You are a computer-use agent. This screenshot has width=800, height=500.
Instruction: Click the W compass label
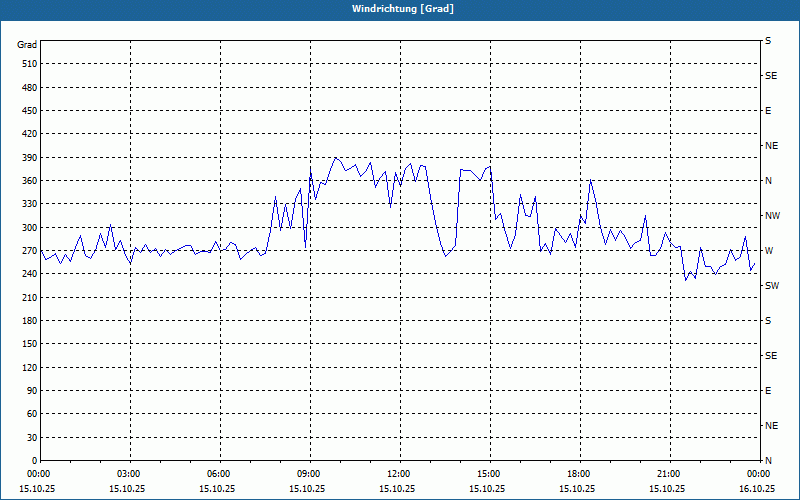(769, 251)
